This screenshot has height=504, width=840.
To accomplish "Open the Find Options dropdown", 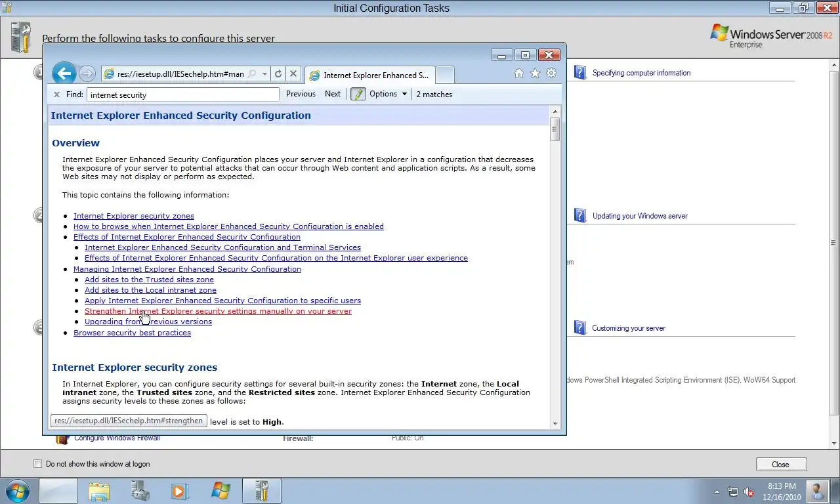I will tap(388, 94).
